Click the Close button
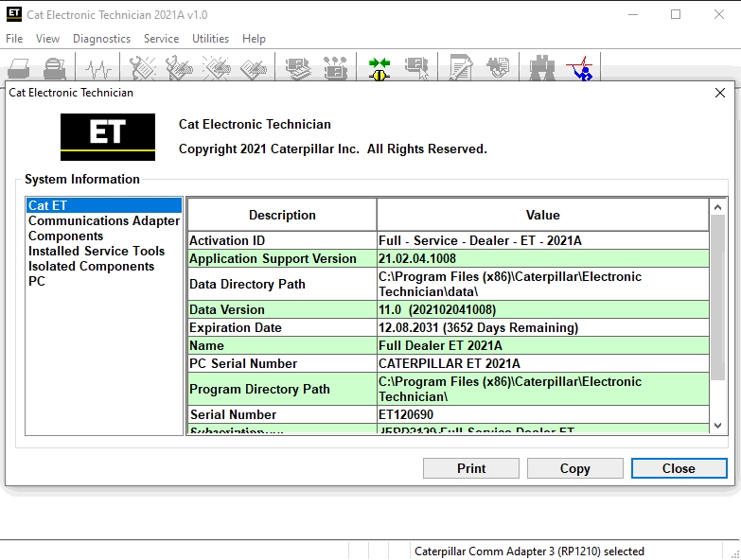The height and width of the screenshot is (560, 741). tap(679, 468)
